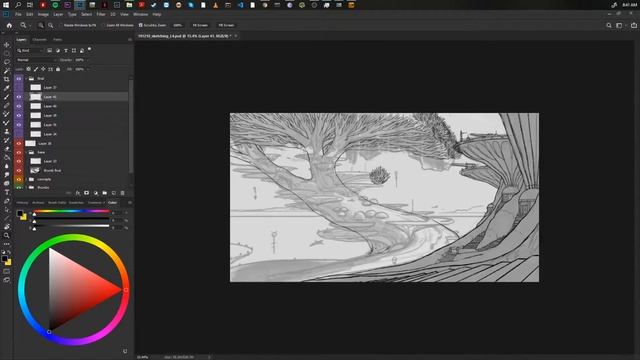Toggle the Scrubby Zoom checkbox
Viewport: 640px width, 360px height.
140,25
